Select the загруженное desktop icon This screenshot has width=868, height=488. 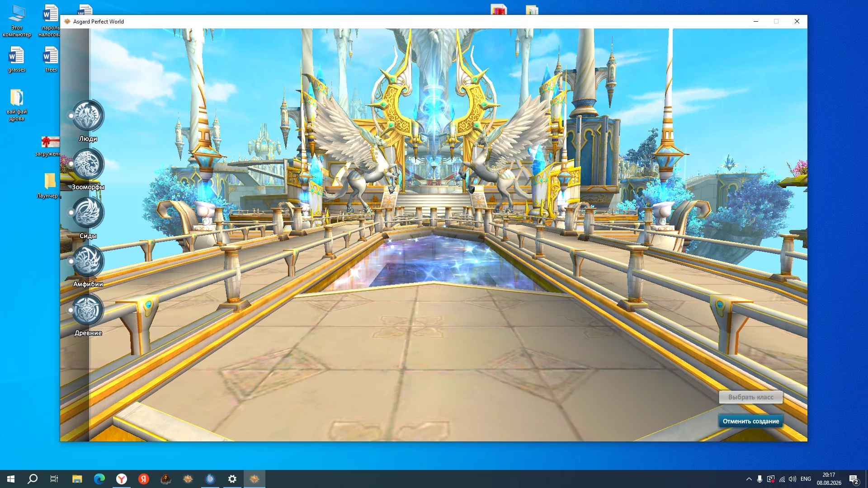coord(49,146)
